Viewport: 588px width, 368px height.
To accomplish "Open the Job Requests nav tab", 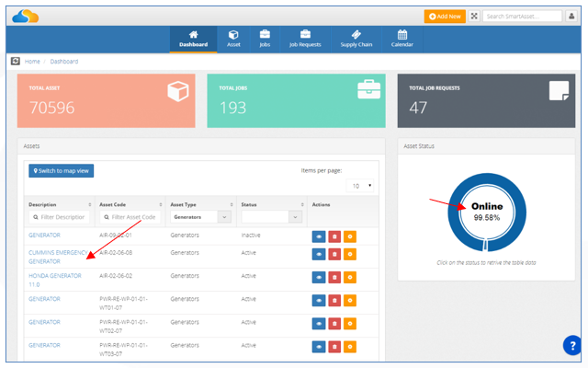I will tap(305, 40).
